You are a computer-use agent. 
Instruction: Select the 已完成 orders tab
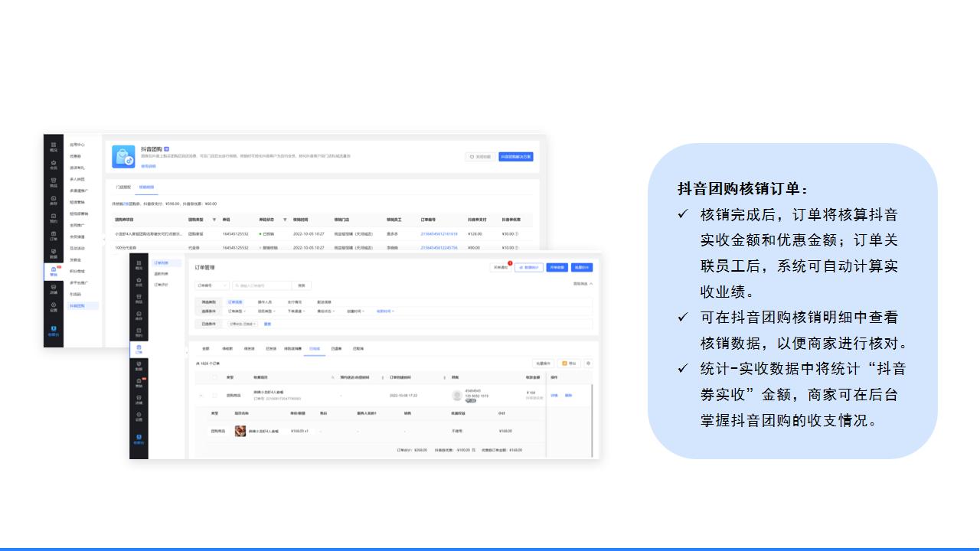315,349
